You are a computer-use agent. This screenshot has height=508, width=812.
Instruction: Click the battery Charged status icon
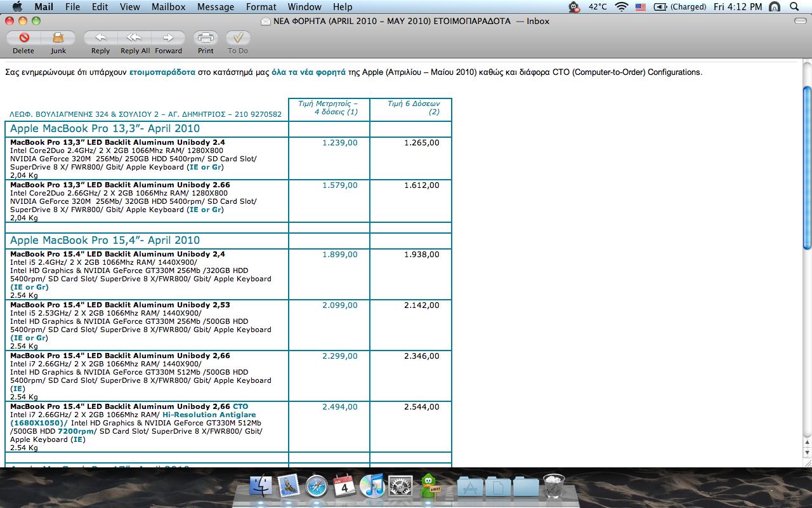pos(679,6)
